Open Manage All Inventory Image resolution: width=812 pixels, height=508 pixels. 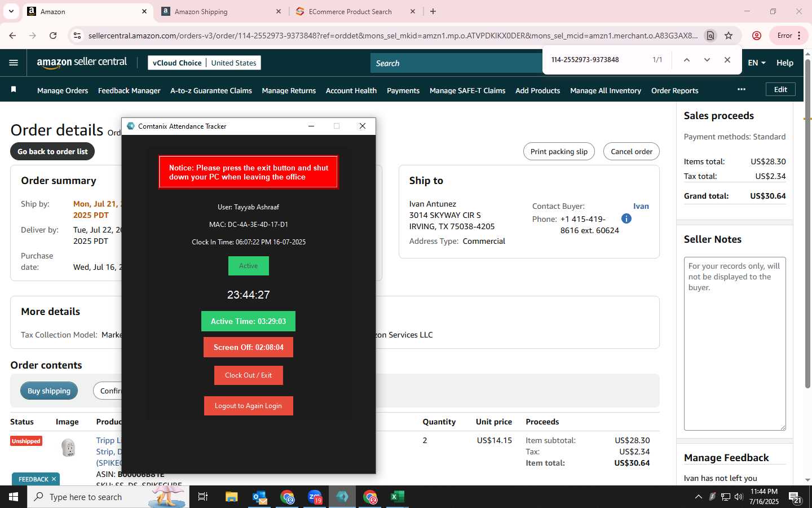coord(606,90)
